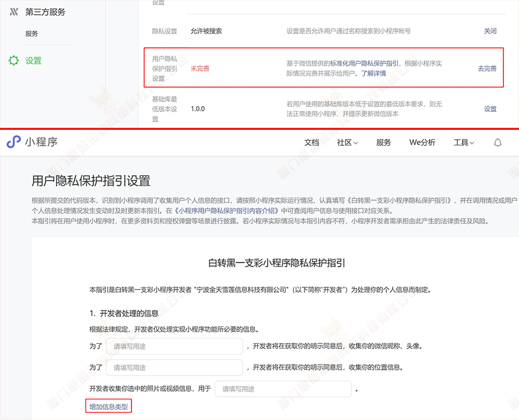Open the green Settings gear icon
The image size is (519, 420).
click(14, 61)
